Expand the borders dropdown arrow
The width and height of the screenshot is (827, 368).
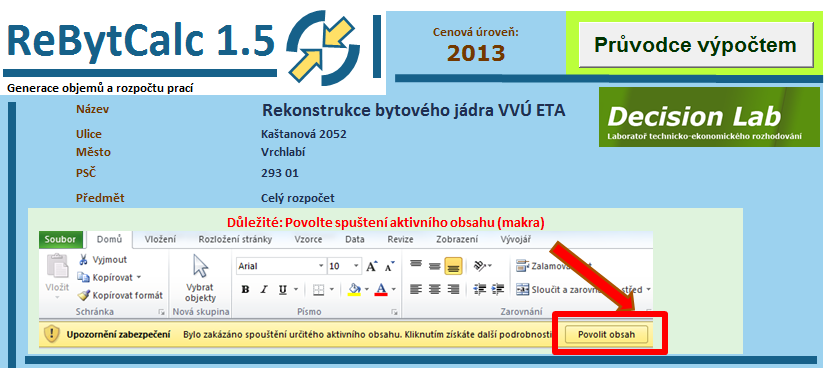tap(332, 289)
